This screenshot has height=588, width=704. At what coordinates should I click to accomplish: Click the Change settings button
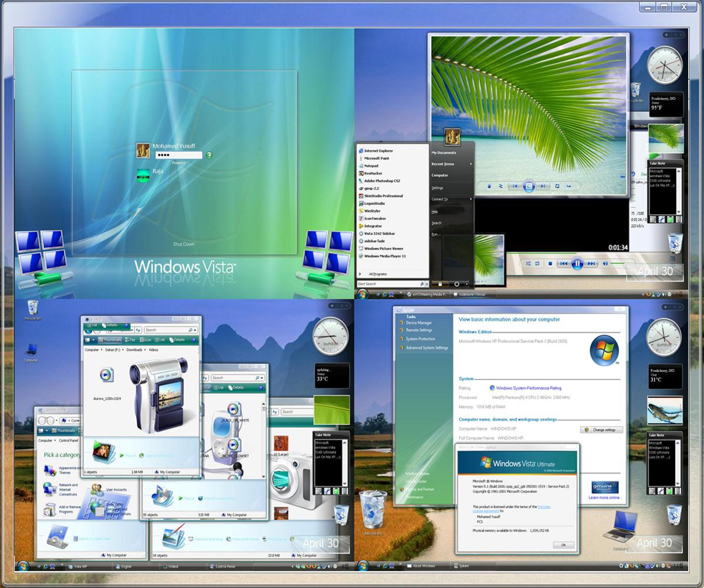click(601, 430)
